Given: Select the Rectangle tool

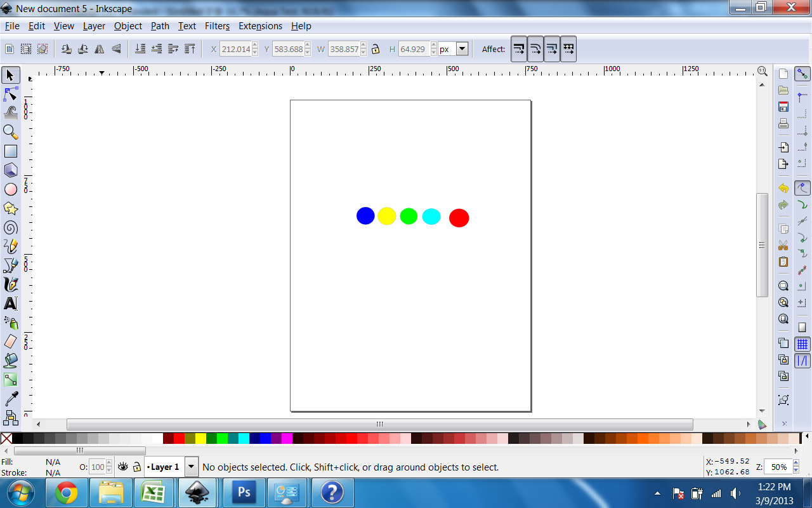Looking at the screenshot, I should [11, 151].
